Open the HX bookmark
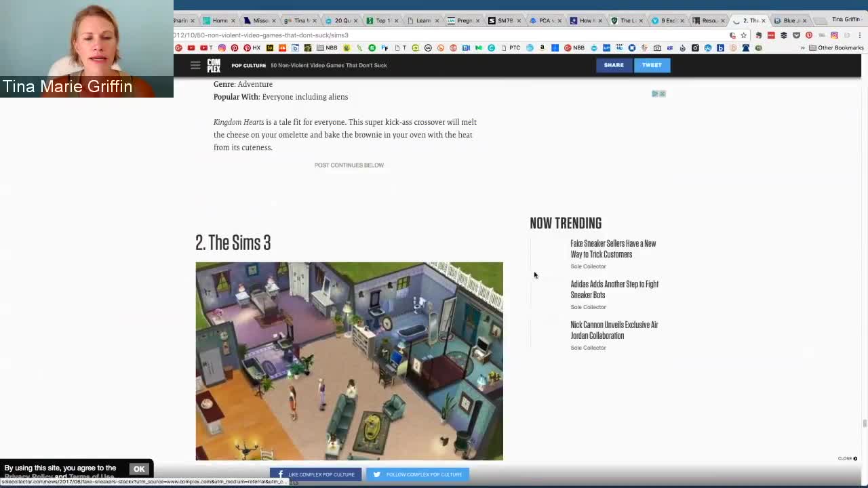Image resolution: width=868 pixels, height=488 pixels. (x=252, y=47)
